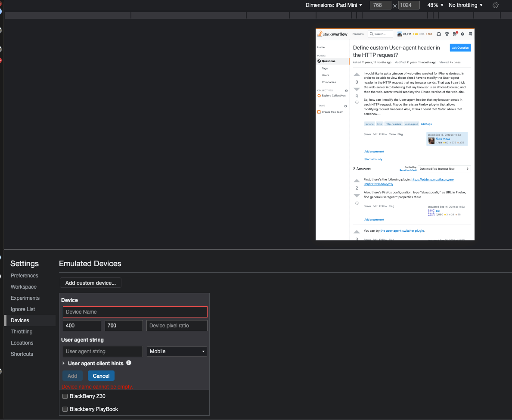The height and width of the screenshot is (420, 512).
Task: Click the Edit tags link
Action: (426, 124)
